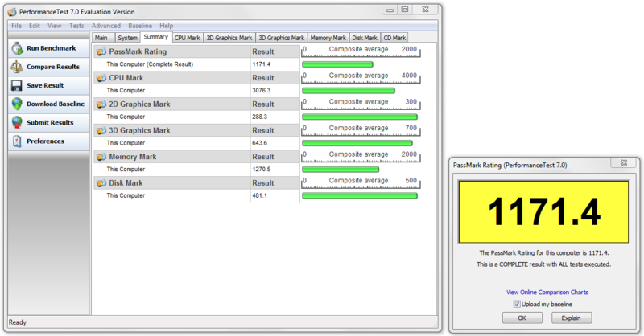
Task: Open the View Online Comparison Charts link
Action: (x=547, y=292)
